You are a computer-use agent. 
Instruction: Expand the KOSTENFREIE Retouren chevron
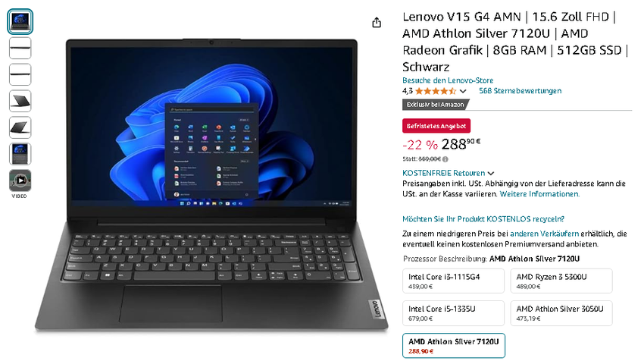click(x=490, y=174)
